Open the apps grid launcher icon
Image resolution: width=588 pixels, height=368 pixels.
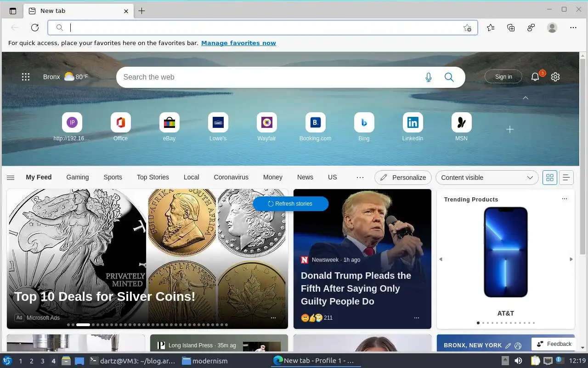[26, 77]
